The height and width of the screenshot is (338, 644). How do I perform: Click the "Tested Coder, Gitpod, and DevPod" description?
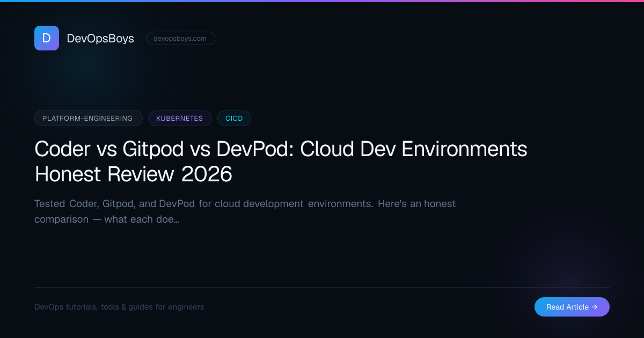click(245, 211)
